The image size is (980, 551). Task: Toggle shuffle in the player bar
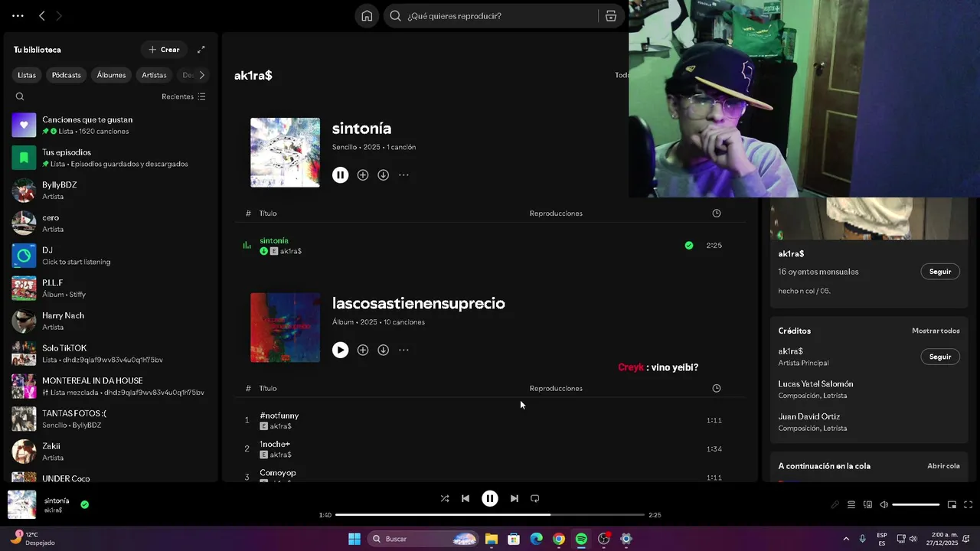point(445,498)
